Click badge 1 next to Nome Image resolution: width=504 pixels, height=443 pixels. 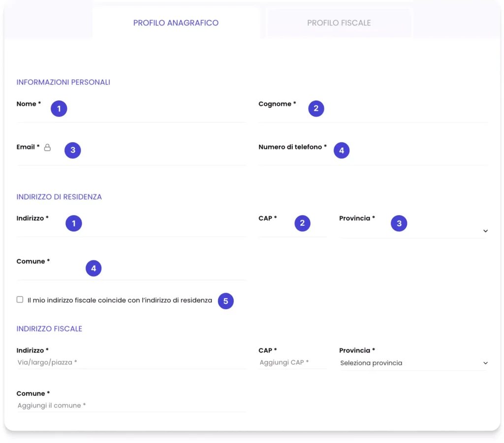click(x=59, y=109)
